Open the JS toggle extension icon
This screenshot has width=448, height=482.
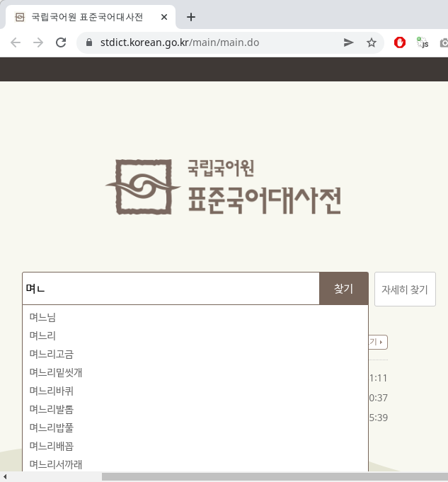tap(423, 42)
